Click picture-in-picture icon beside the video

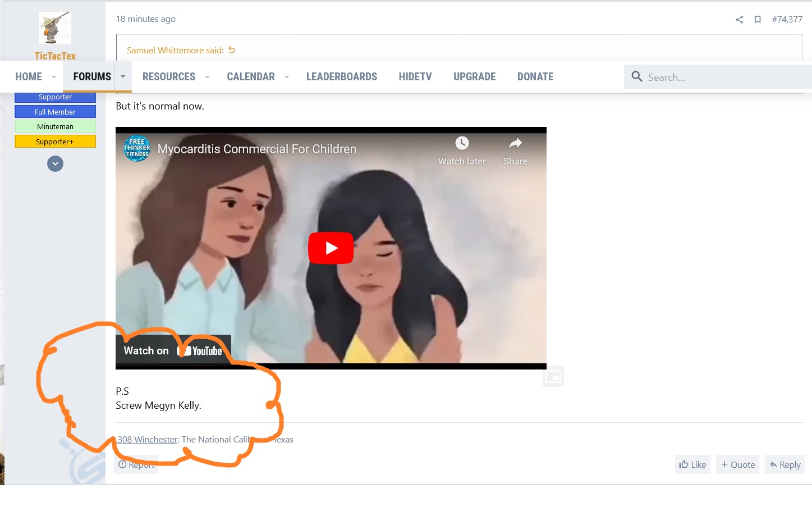pos(553,376)
